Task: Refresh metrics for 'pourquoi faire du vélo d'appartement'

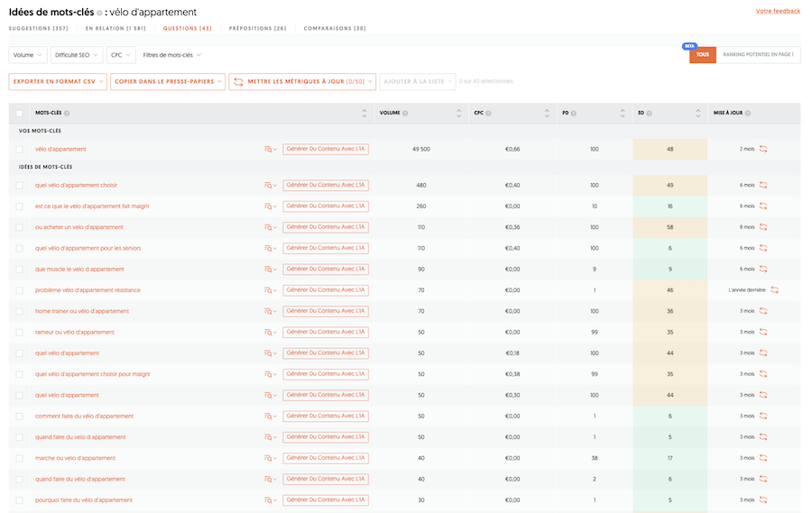Action: pos(763,500)
